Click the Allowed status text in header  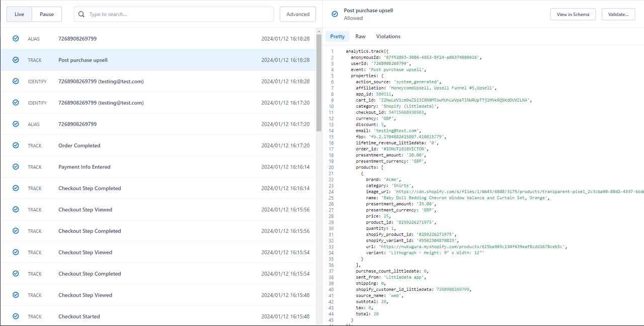coord(353,18)
